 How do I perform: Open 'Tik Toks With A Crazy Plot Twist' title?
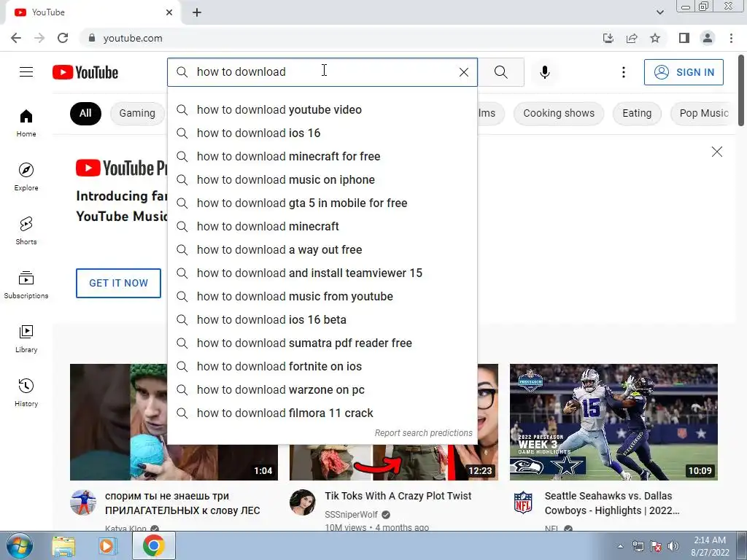398,496
